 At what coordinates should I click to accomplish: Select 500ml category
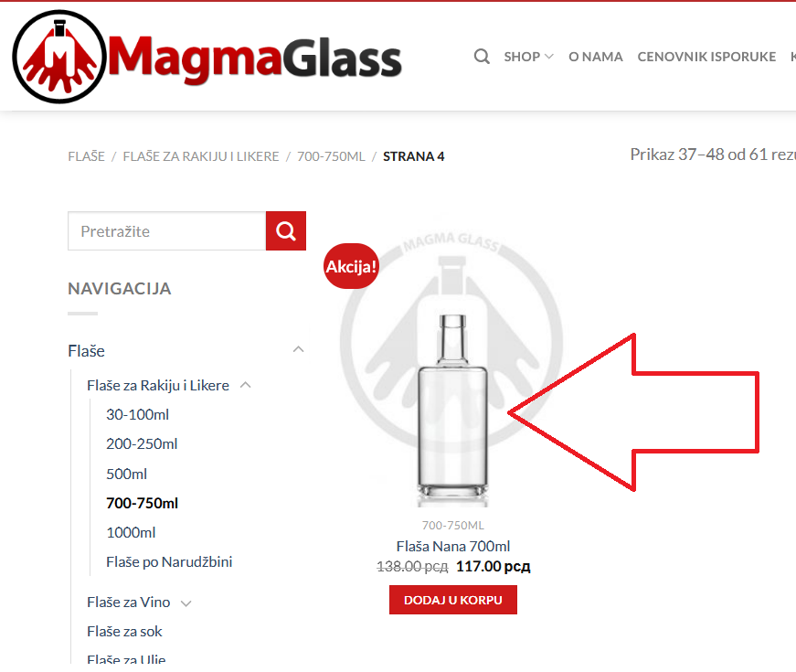[x=126, y=474]
